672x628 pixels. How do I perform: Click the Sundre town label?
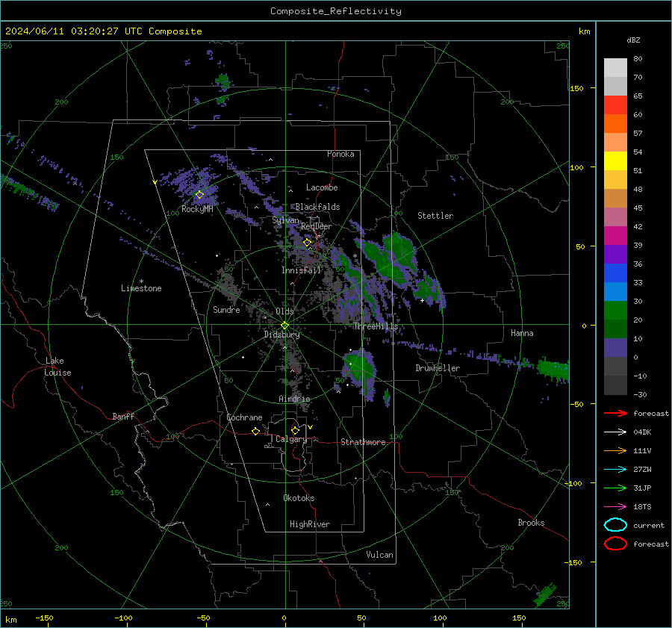click(226, 310)
